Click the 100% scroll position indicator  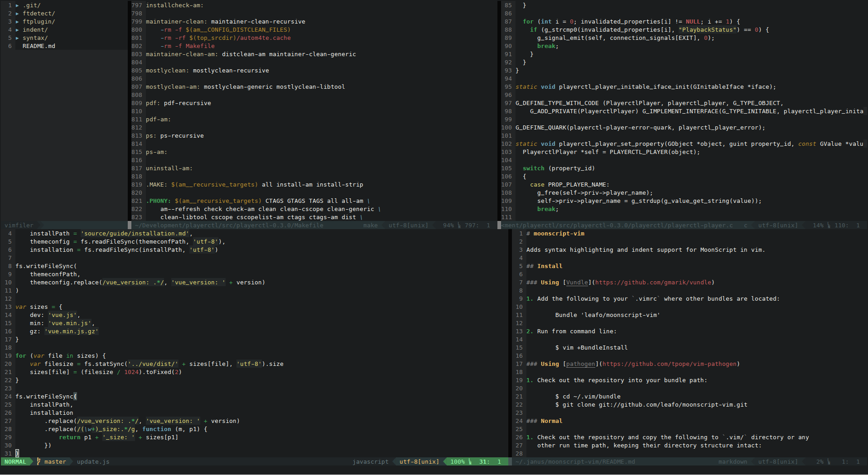pyautogui.click(x=458, y=462)
